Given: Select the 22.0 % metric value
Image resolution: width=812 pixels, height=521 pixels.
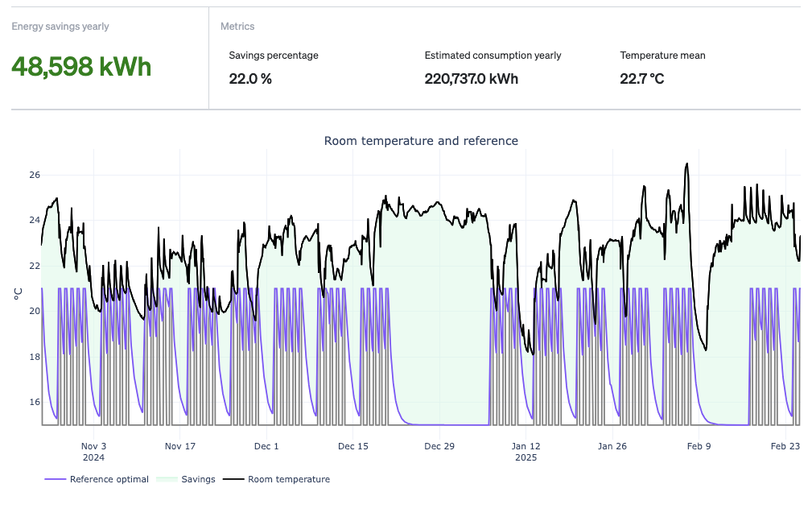Looking at the screenshot, I should pyautogui.click(x=250, y=79).
